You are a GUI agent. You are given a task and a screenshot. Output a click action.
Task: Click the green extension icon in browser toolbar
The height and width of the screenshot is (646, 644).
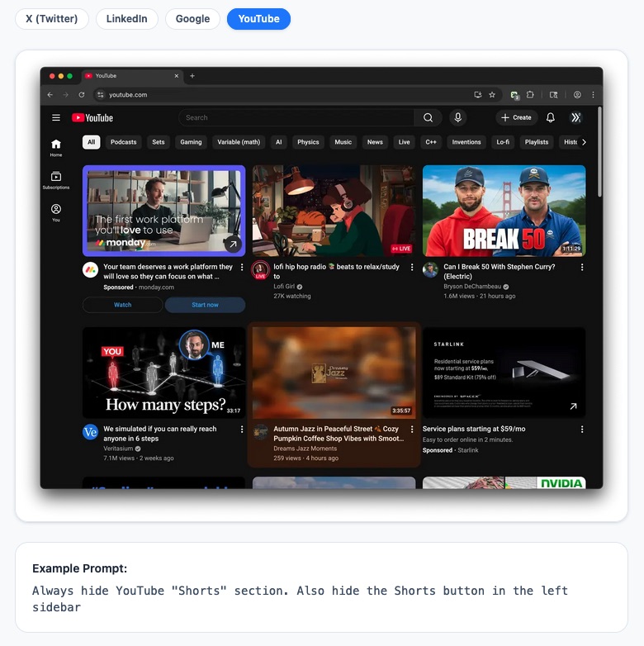click(514, 95)
